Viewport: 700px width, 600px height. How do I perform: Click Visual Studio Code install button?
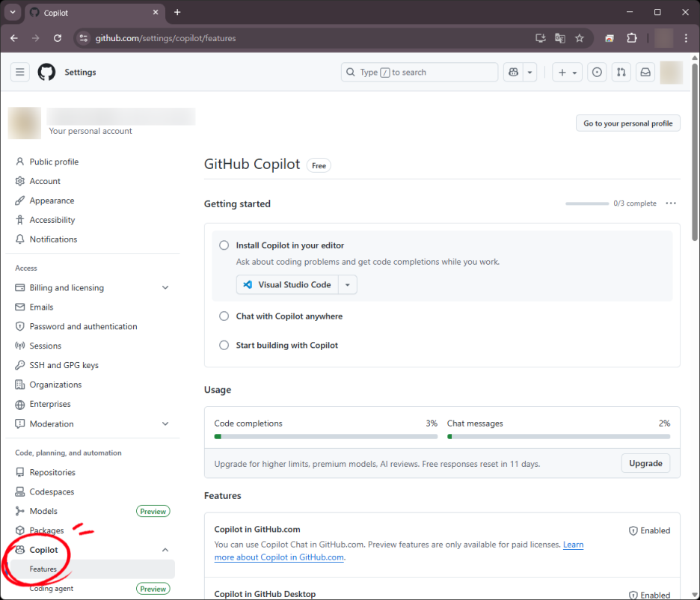tap(287, 284)
